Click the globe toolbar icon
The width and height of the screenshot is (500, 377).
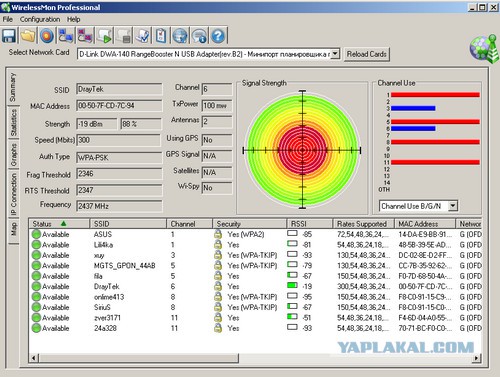coord(180,36)
